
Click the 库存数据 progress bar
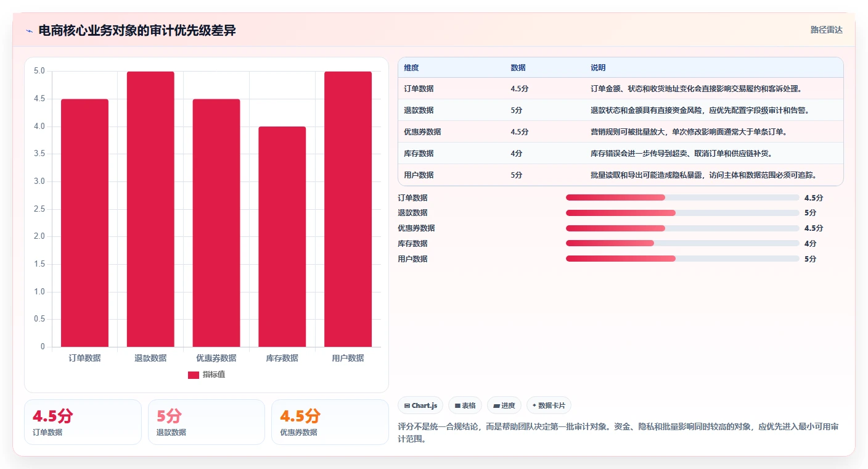click(x=682, y=244)
